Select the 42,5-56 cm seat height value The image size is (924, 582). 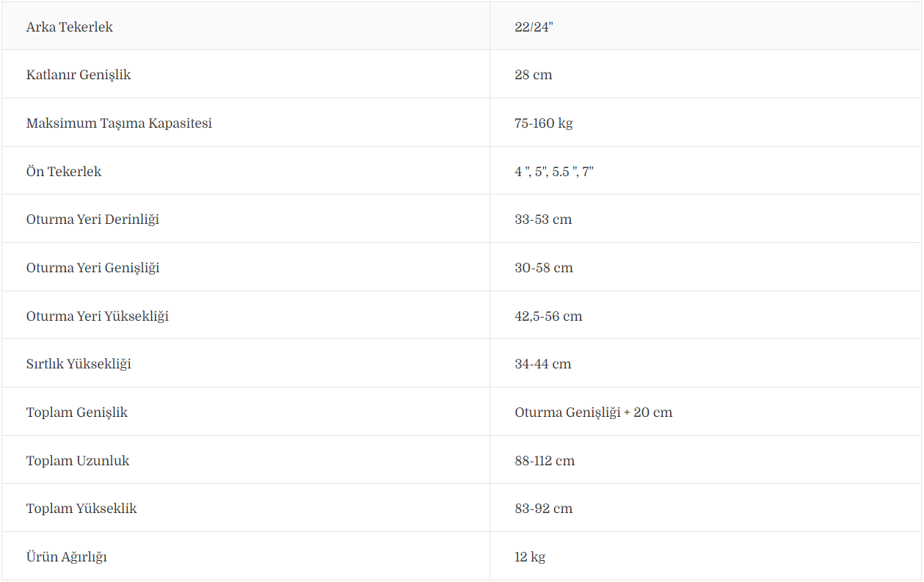point(548,316)
